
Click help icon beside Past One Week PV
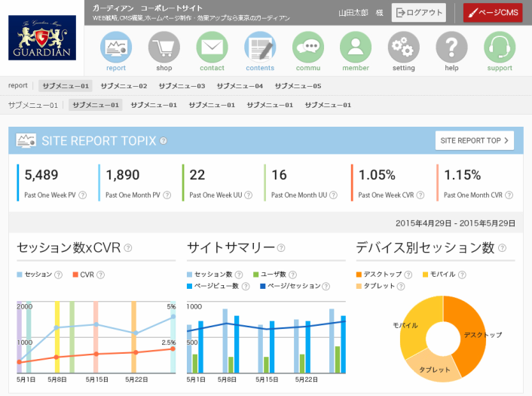(82, 195)
